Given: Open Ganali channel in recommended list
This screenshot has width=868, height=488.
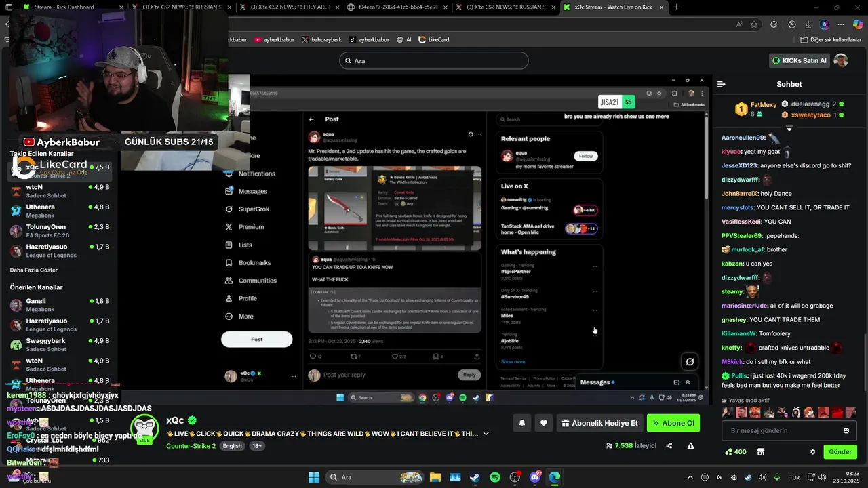Looking at the screenshot, I should click(x=60, y=304).
